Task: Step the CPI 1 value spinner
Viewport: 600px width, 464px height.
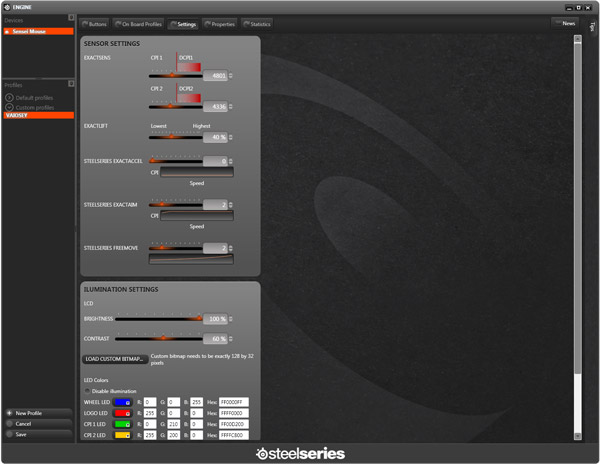Action: (x=231, y=76)
